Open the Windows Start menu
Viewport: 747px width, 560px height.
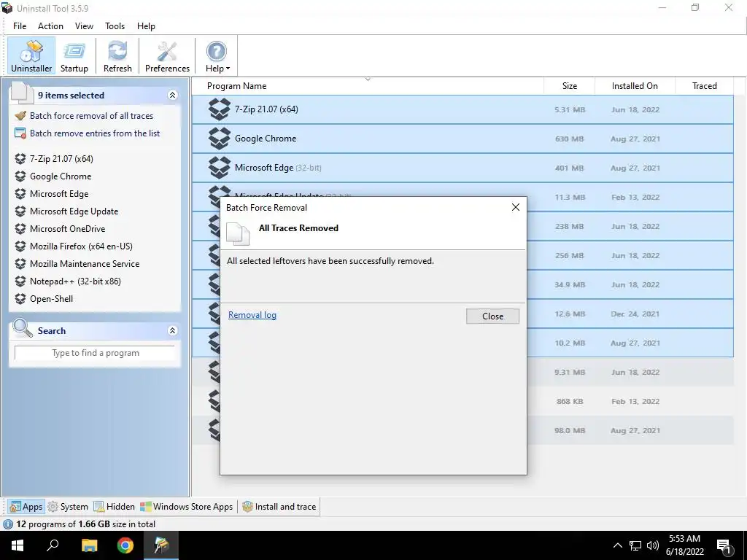click(18, 545)
